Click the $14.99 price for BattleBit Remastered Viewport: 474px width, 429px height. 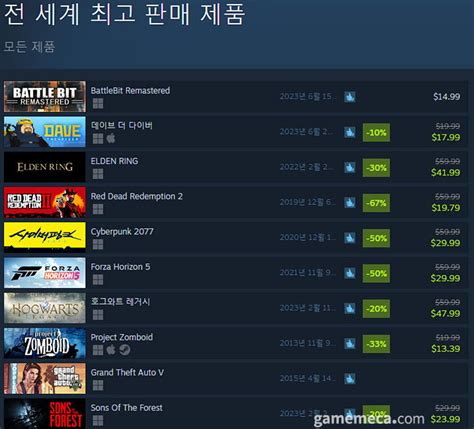pos(447,97)
